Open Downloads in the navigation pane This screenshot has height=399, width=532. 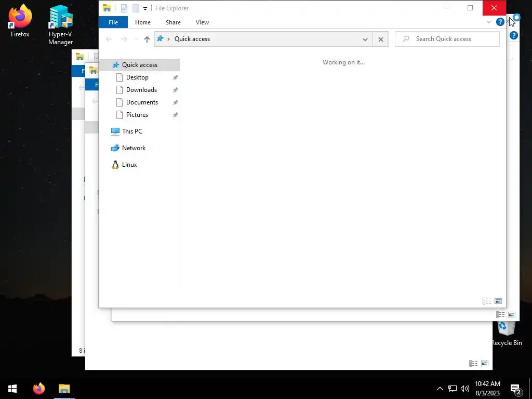[141, 90]
